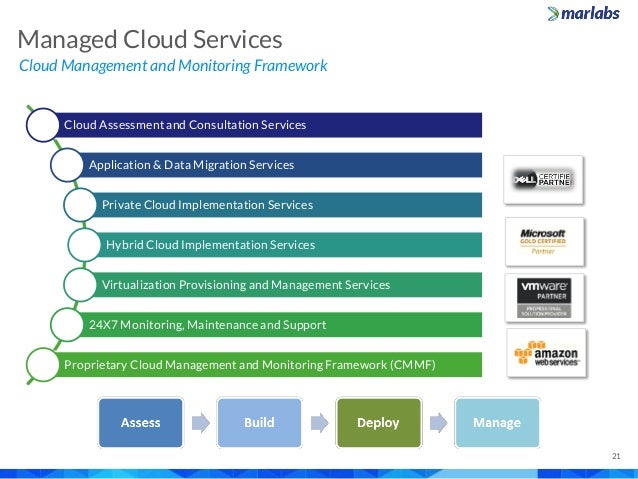Click the Build box
The height and width of the screenshot is (479, 638).
pyautogui.click(x=259, y=422)
